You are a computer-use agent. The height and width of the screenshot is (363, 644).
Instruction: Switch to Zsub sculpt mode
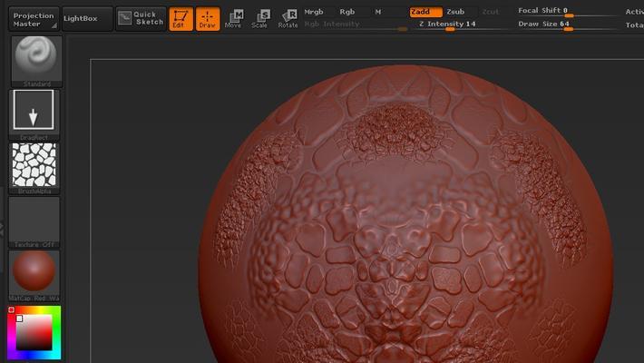click(456, 12)
